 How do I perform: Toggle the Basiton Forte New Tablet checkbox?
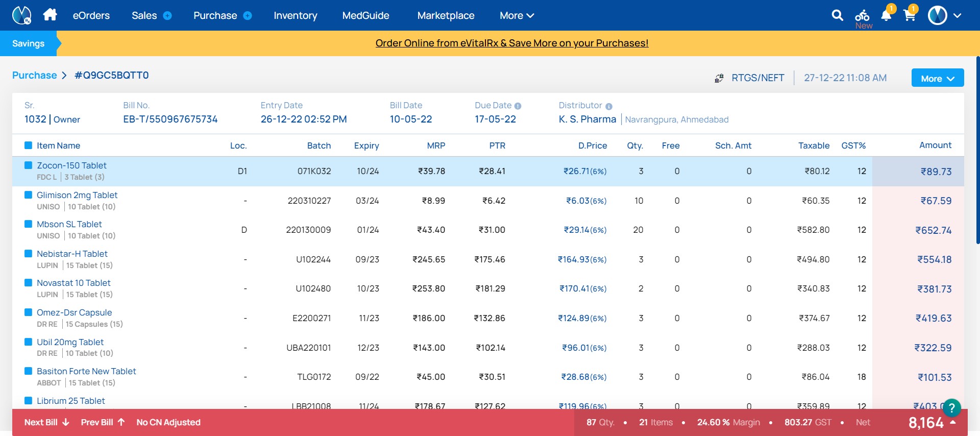click(x=29, y=371)
